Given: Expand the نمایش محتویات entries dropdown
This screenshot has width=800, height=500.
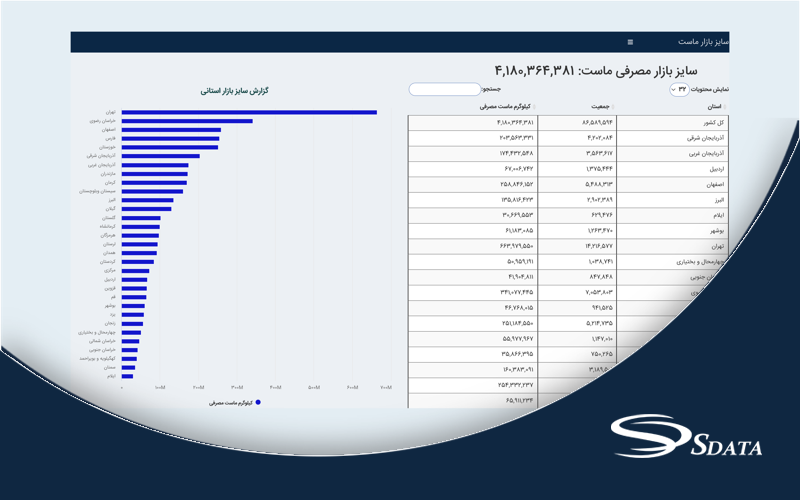Looking at the screenshot, I should 680,89.
